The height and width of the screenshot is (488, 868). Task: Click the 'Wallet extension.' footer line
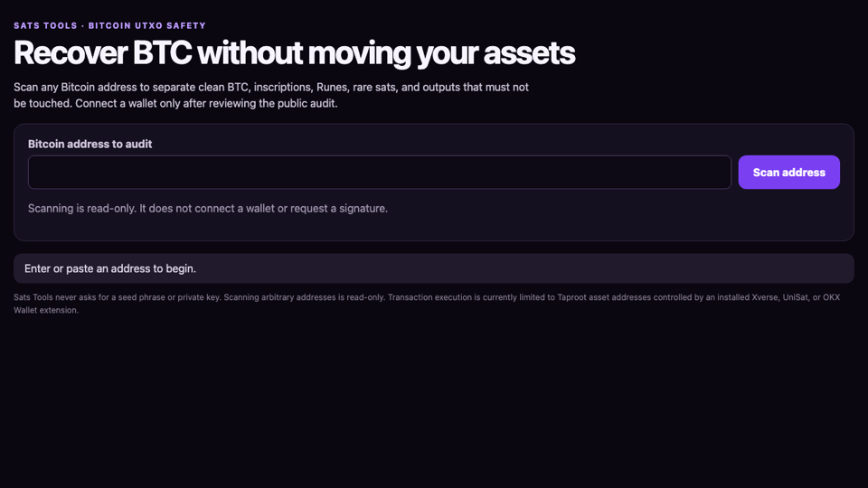click(x=46, y=310)
